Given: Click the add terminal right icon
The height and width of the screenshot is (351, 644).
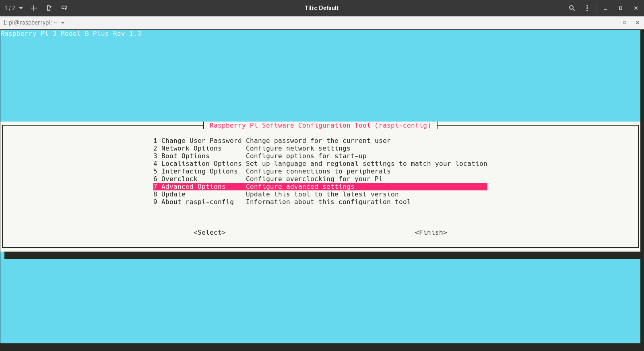Looking at the screenshot, I should [49, 8].
